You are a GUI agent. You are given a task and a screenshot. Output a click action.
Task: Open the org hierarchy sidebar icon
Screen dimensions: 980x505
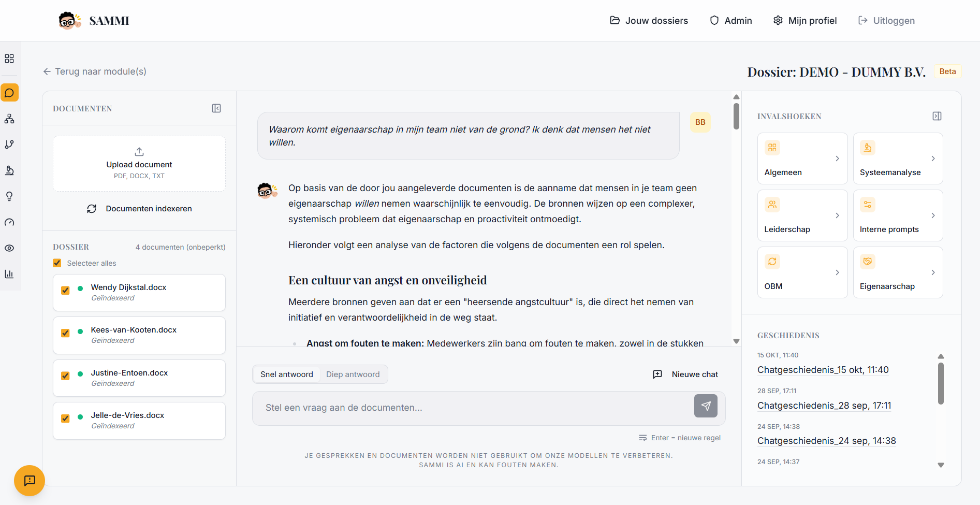click(9, 119)
